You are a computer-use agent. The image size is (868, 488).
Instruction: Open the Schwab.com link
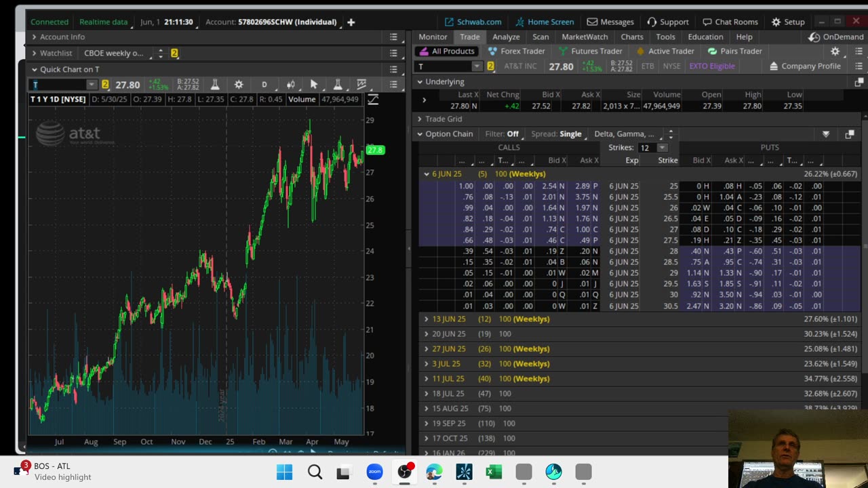pyautogui.click(x=473, y=22)
